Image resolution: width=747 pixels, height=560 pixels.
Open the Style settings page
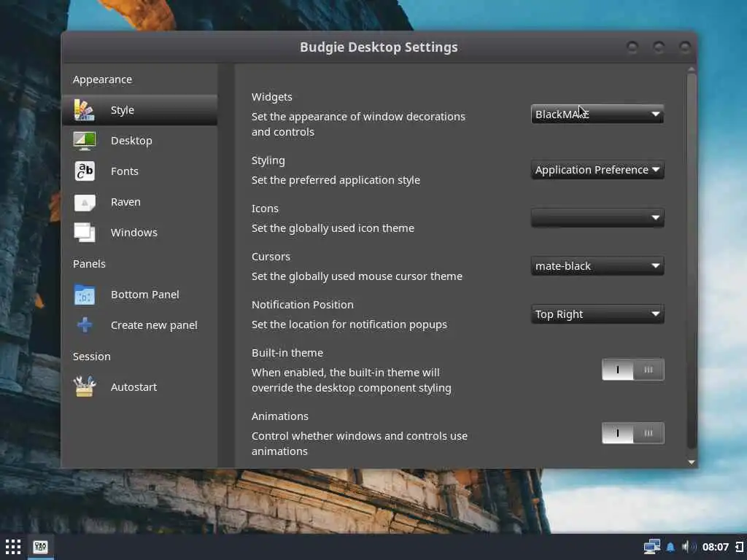click(139, 110)
